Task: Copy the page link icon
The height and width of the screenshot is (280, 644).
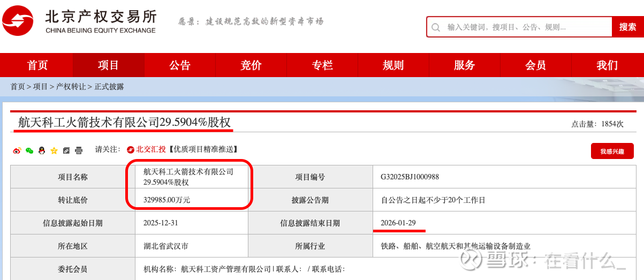Action: 66,150
